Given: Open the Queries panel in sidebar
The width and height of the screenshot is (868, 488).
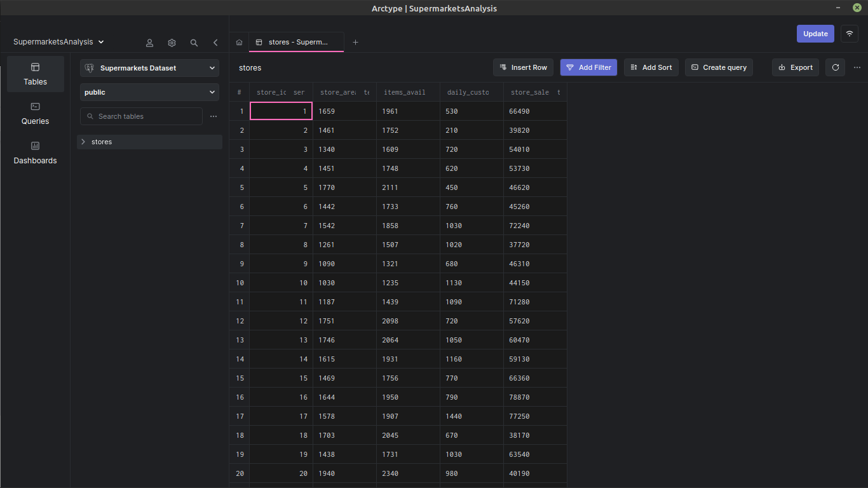Looking at the screenshot, I should tap(35, 114).
